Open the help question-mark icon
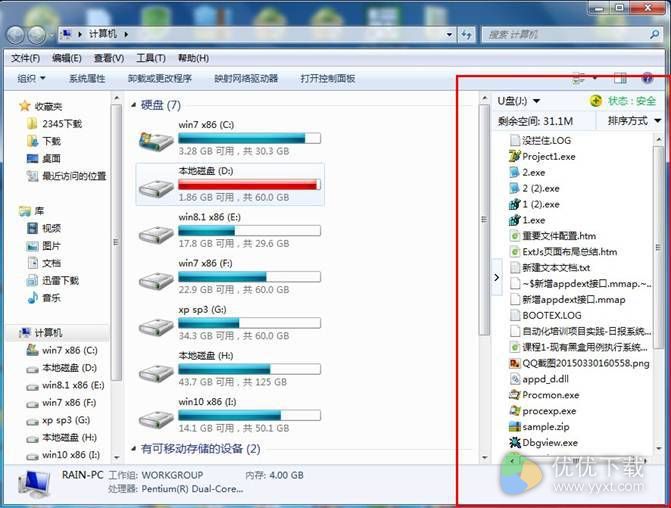 click(x=647, y=78)
